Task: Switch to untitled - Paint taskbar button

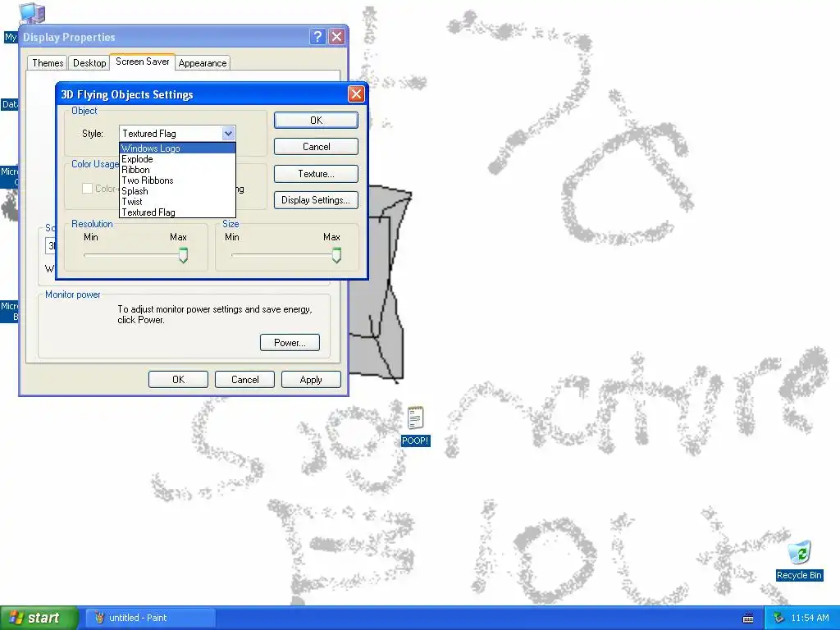Action: point(151,618)
